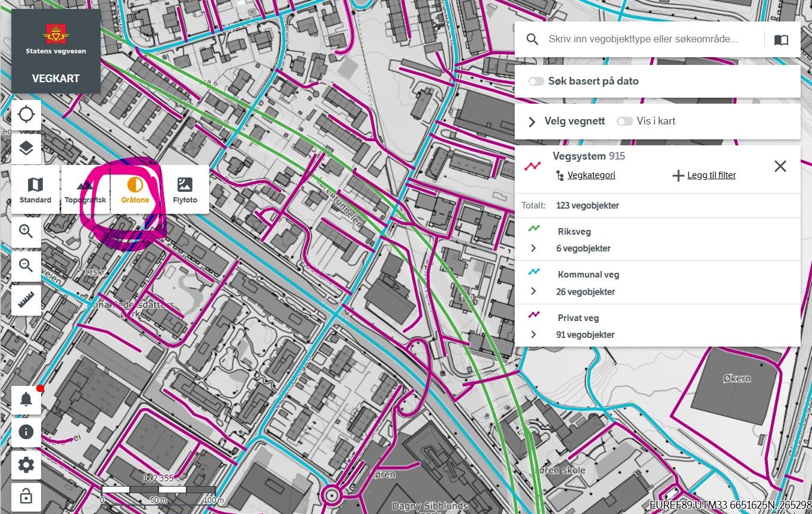812x514 pixels.
Task: Zoom in with the magnifier plus icon
Action: pyautogui.click(x=26, y=232)
